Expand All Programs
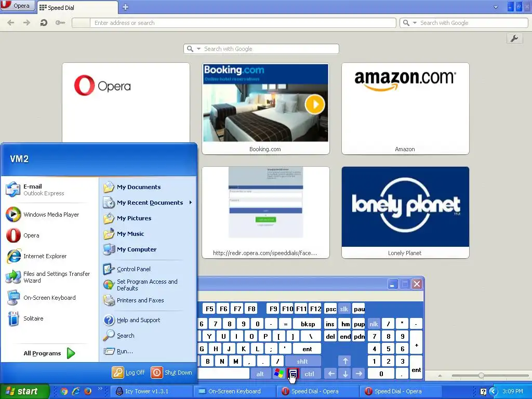This screenshot has height=399, width=532. click(x=49, y=353)
